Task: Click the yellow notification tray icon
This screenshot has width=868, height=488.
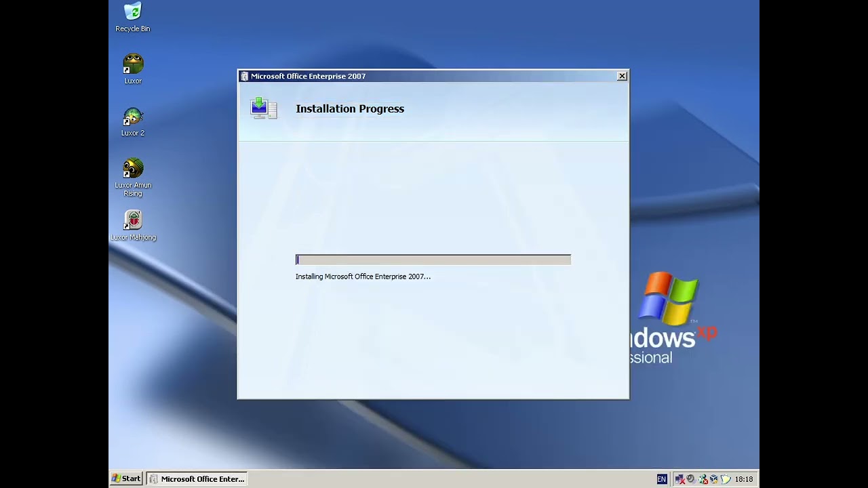Action: coord(726,479)
